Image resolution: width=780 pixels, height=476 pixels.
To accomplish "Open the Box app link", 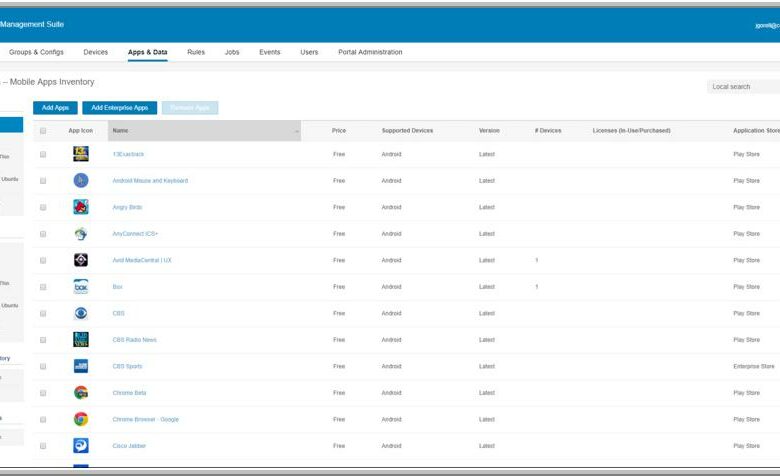I will coord(117,286).
